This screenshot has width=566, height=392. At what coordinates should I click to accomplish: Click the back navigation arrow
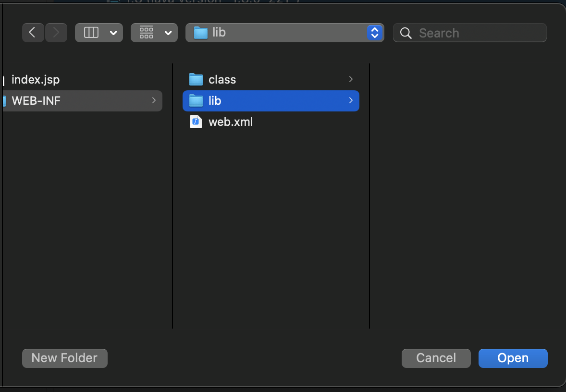pos(33,33)
